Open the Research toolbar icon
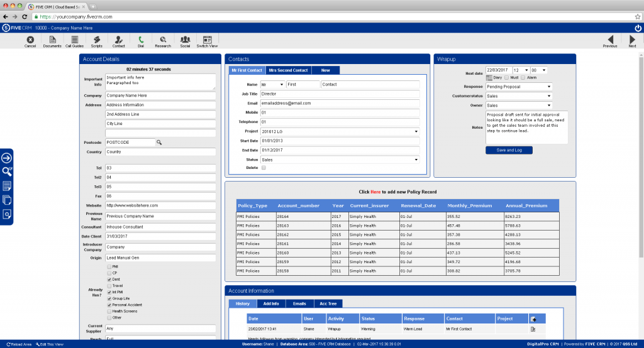The width and height of the screenshot is (644, 348). (163, 41)
